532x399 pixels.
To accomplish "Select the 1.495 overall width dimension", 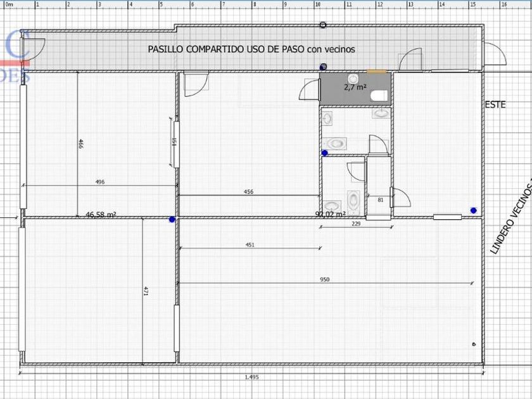I will pyautogui.click(x=251, y=377).
